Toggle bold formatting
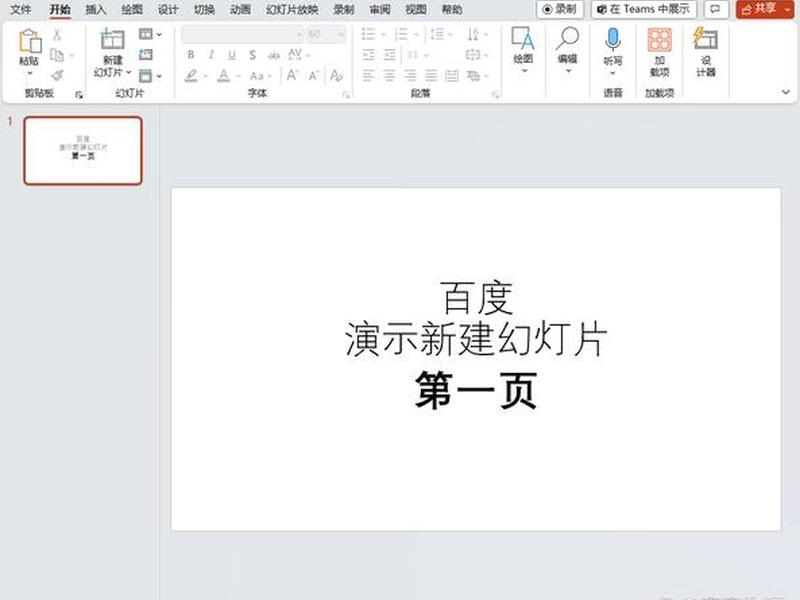The image size is (800, 600). click(190, 55)
